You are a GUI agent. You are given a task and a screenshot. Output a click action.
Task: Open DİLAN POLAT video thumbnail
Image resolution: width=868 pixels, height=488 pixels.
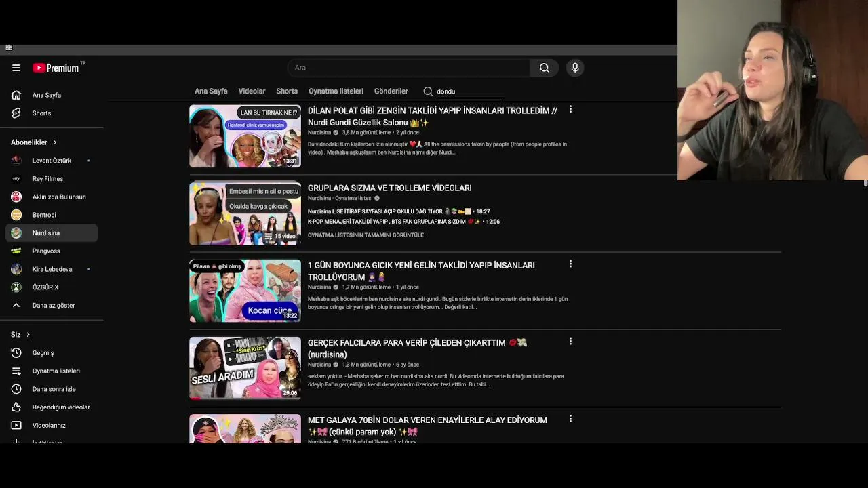click(x=245, y=136)
